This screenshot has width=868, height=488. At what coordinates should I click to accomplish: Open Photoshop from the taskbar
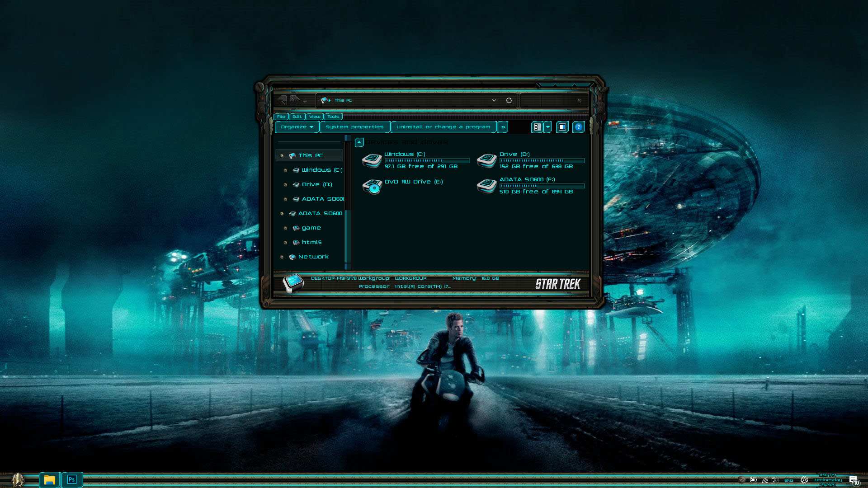72,479
